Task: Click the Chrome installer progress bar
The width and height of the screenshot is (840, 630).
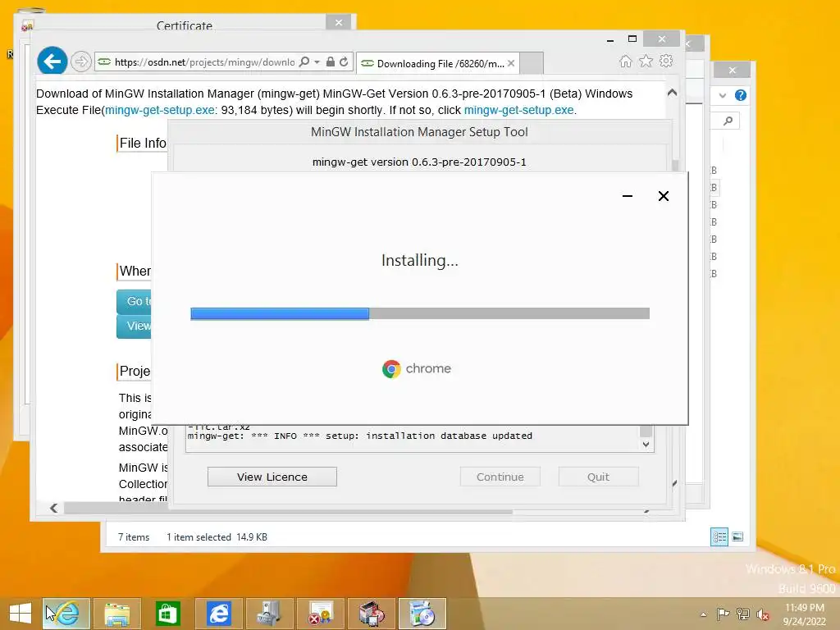Action: click(x=420, y=314)
